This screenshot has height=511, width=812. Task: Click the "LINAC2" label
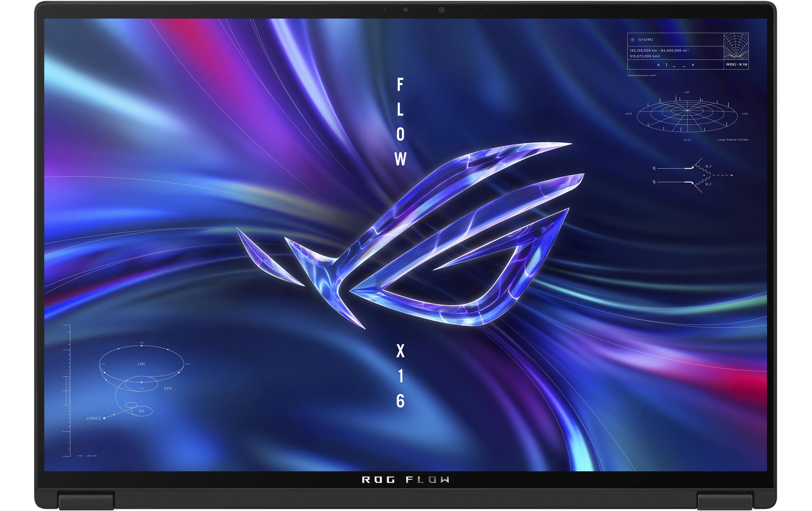pyautogui.click(x=93, y=418)
